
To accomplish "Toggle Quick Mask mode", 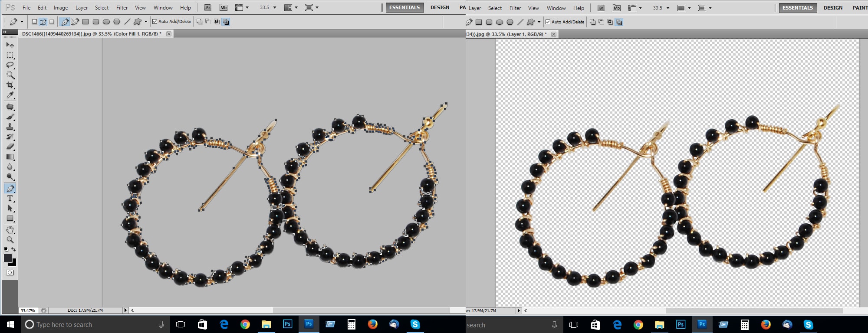I will [x=10, y=273].
